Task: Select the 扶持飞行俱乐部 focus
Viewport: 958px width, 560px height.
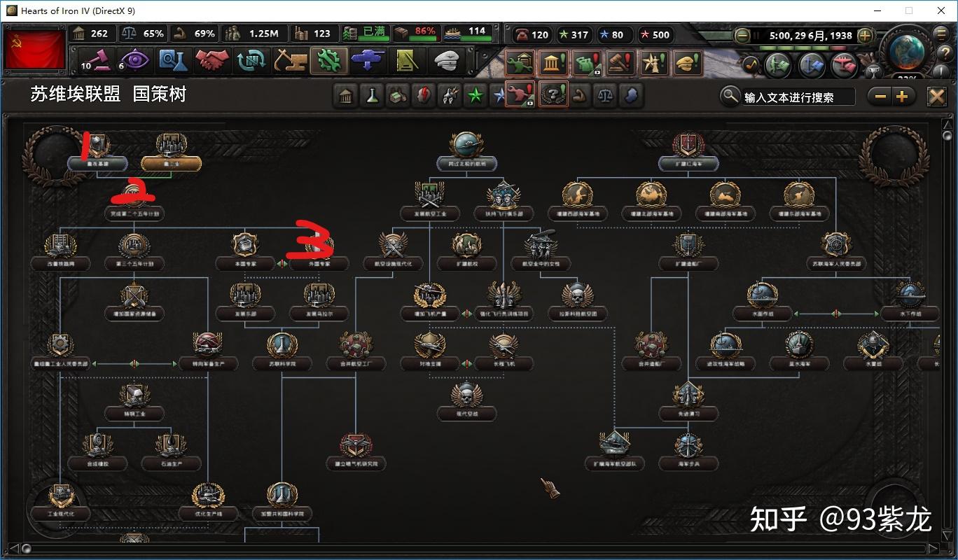Action: coord(504,202)
